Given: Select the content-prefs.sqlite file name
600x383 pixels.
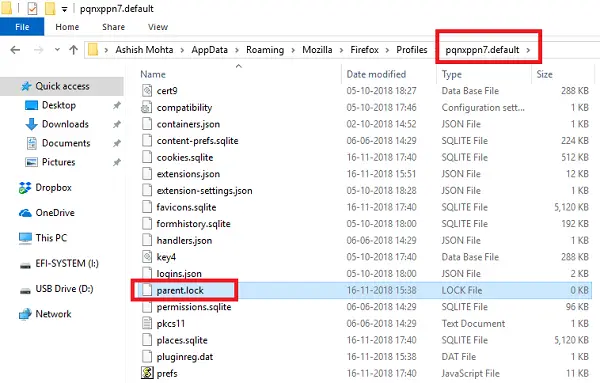Looking at the screenshot, I should [197, 141].
